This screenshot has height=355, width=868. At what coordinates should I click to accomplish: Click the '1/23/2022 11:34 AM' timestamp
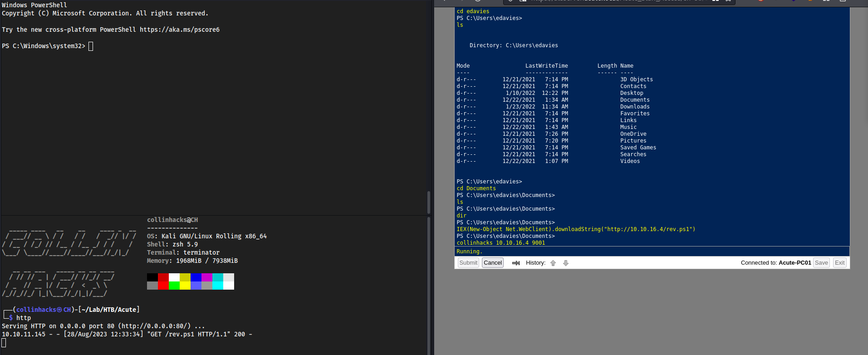coord(537,107)
